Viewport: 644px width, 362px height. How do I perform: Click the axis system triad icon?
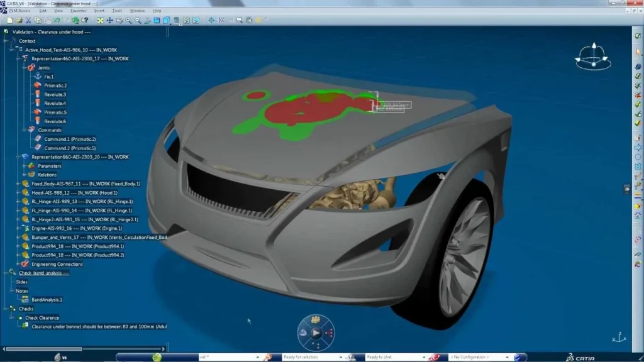coord(619,337)
